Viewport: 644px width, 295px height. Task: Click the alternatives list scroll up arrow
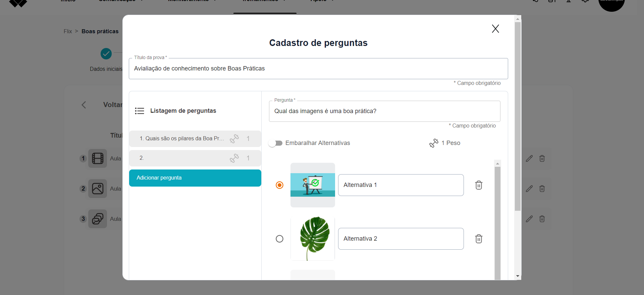(497, 163)
